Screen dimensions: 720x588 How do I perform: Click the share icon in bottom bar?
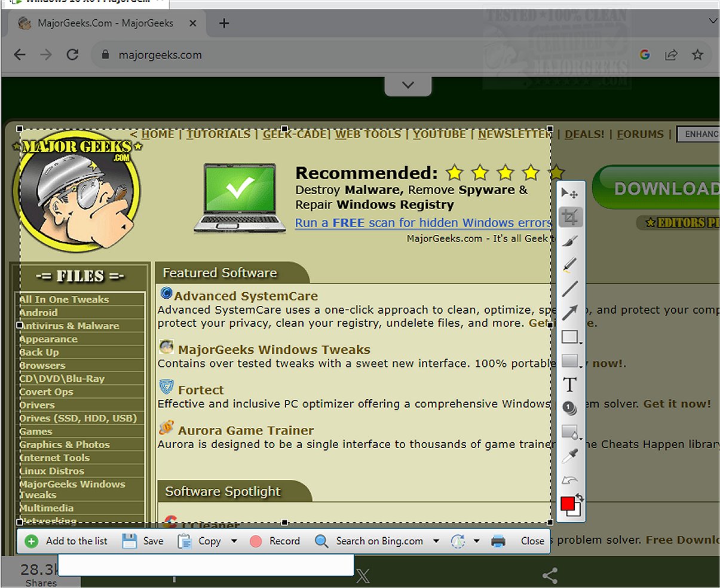coord(550,575)
